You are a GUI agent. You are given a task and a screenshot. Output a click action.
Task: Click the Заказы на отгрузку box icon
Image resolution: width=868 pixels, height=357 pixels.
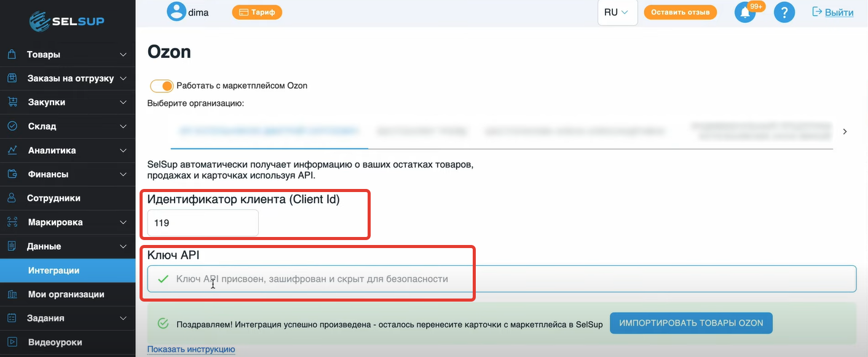pos(12,78)
